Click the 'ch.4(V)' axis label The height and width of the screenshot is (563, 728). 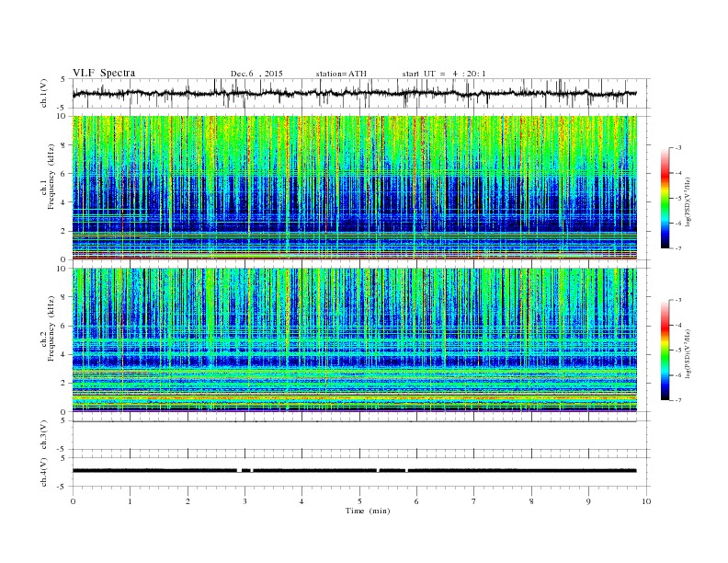tap(44, 472)
